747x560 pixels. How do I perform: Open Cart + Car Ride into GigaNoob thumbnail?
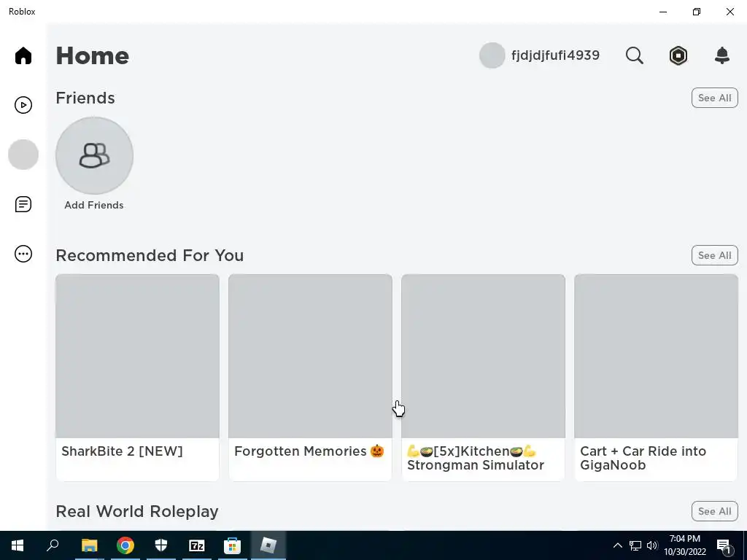point(656,356)
